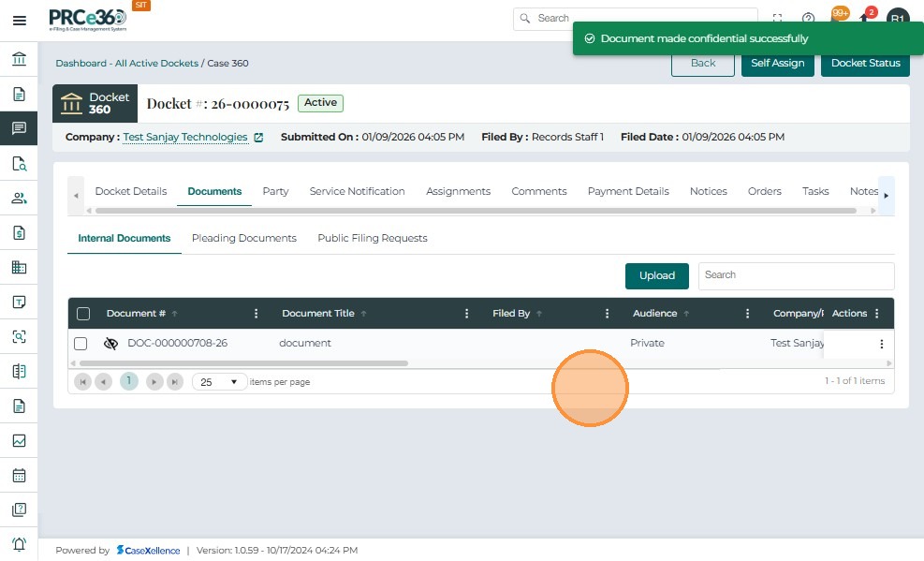Open the Assignments tab

(459, 191)
